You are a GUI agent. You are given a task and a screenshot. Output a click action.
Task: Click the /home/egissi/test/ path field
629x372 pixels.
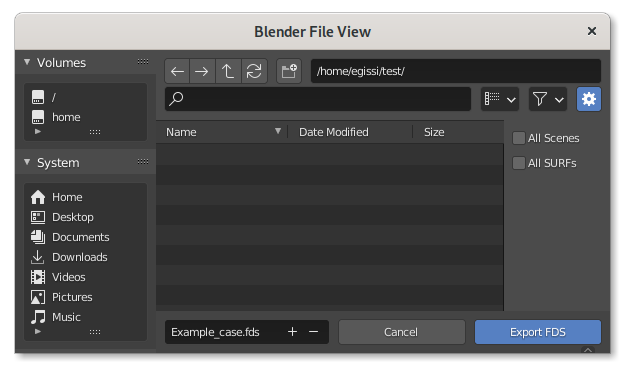[456, 71]
